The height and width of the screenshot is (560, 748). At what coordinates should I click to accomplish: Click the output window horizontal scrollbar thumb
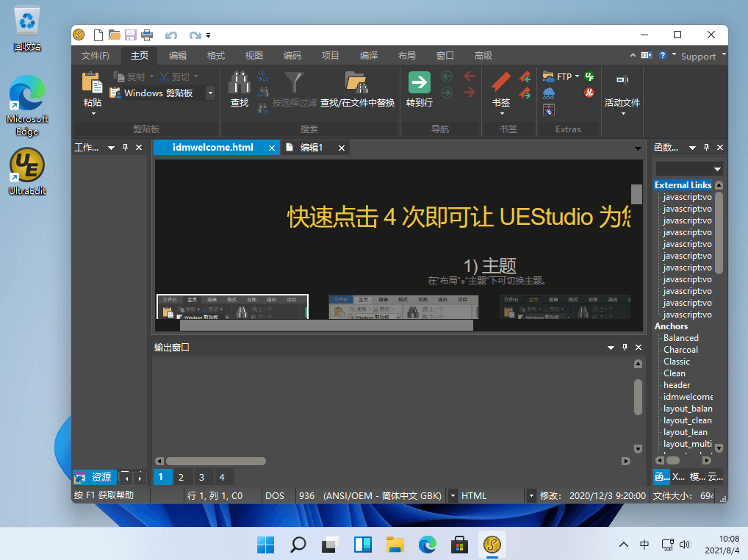tap(215, 461)
